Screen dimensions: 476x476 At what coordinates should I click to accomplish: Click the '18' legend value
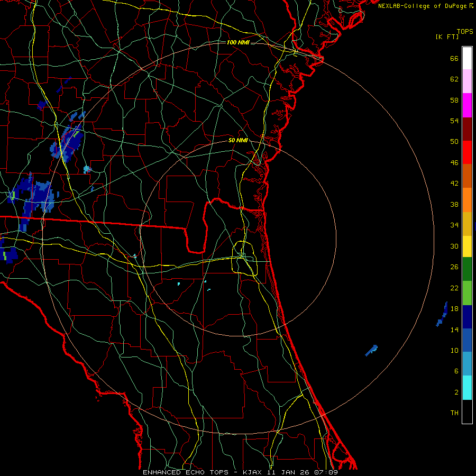tap(454, 309)
